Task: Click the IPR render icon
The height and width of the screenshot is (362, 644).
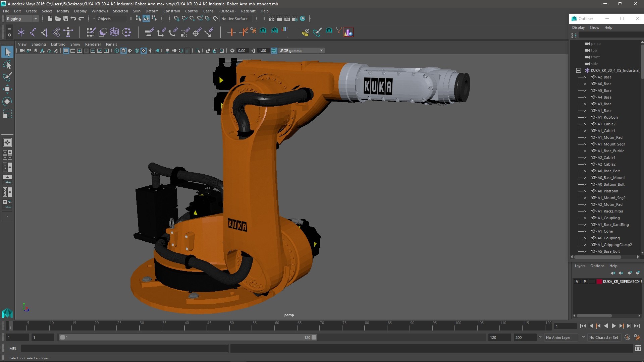Action: click(x=287, y=19)
